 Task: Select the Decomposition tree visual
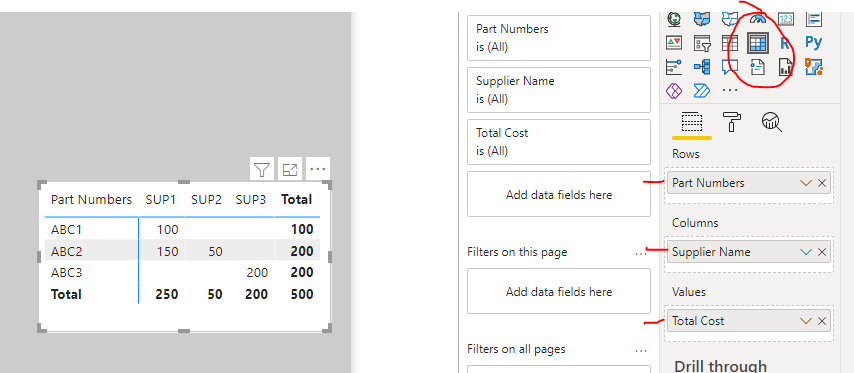pyautogui.click(x=702, y=67)
